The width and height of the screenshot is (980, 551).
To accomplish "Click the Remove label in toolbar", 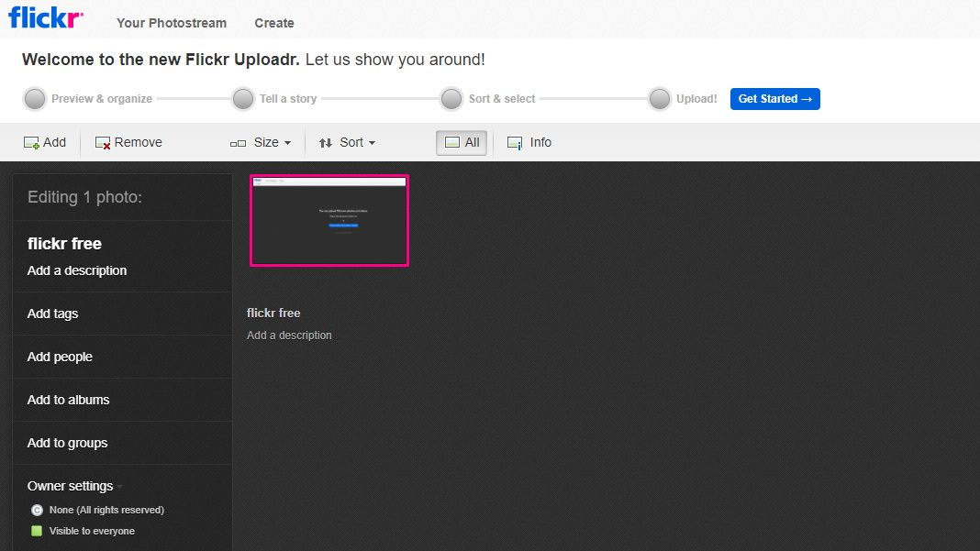I will tap(139, 142).
